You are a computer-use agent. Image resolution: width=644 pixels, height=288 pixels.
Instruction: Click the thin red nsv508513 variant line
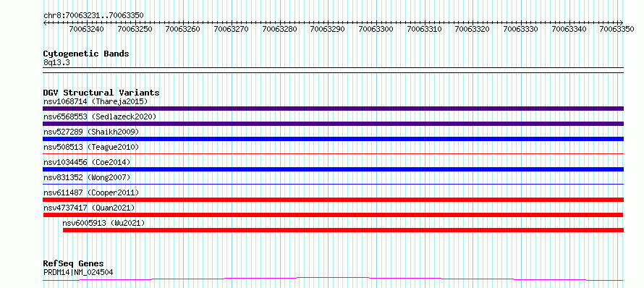[333, 153]
